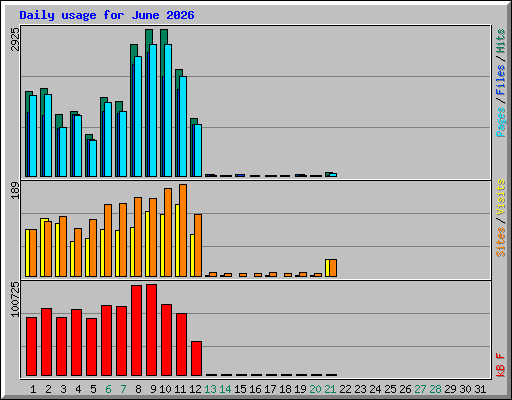512x400 pixels.
Task: Click the red KB bar for day 12
Action: [x=196, y=358]
